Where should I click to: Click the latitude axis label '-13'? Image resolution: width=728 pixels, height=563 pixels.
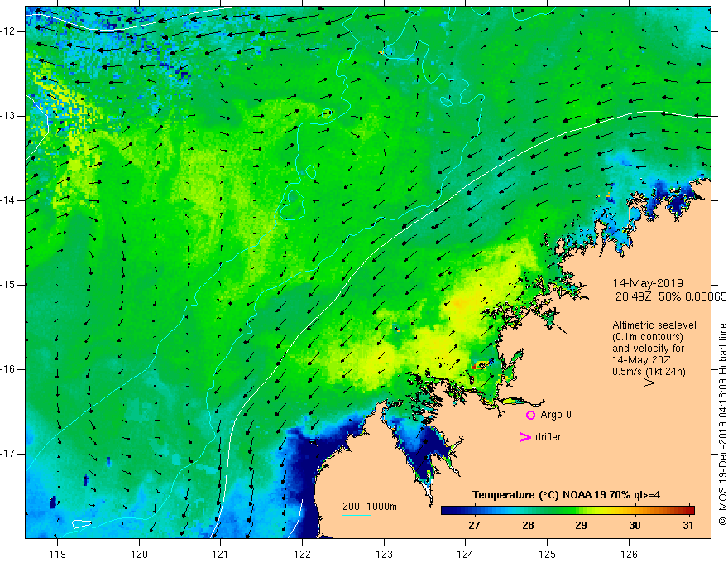pos(8,116)
